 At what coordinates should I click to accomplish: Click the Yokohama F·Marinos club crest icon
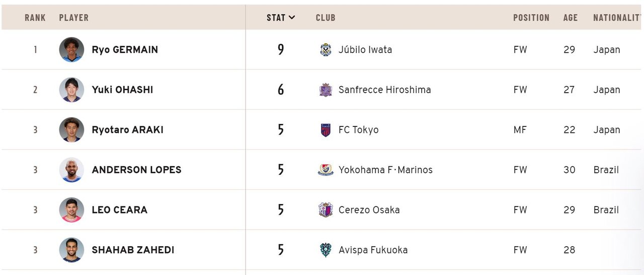click(x=326, y=170)
